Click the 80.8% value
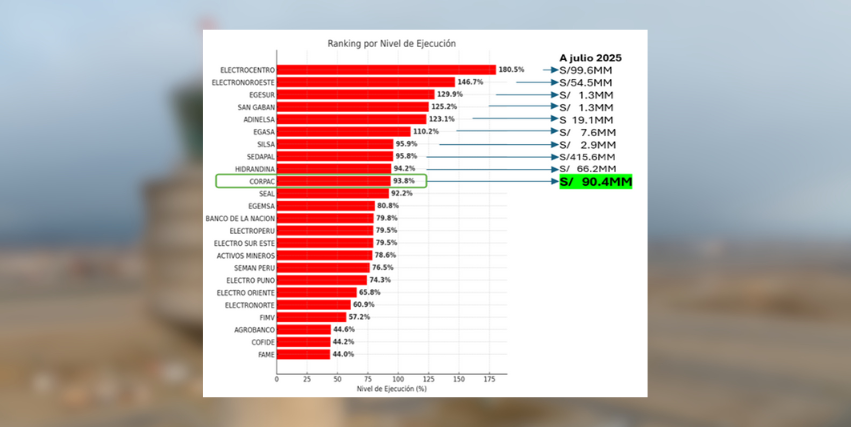Screen dimensions: 851x427 (x=388, y=206)
